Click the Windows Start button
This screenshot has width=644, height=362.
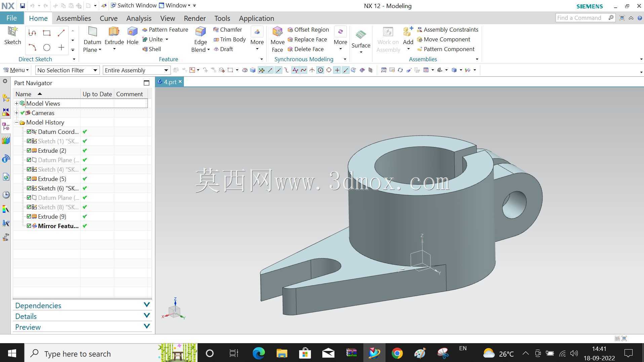[x=12, y=353]
